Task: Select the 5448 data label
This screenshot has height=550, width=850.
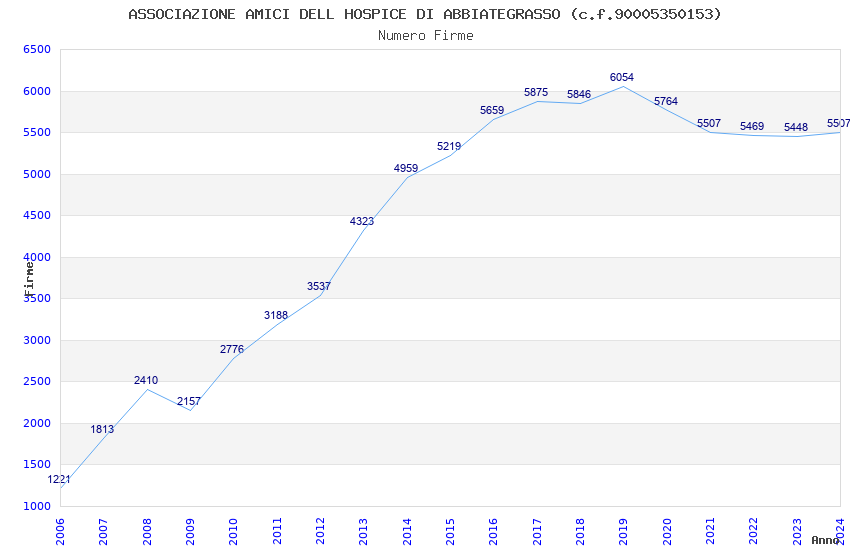Action: coord(796,127)
